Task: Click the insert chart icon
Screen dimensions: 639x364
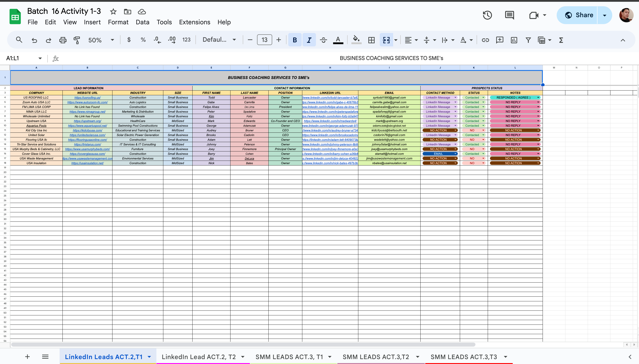Action: coord(514,40)
